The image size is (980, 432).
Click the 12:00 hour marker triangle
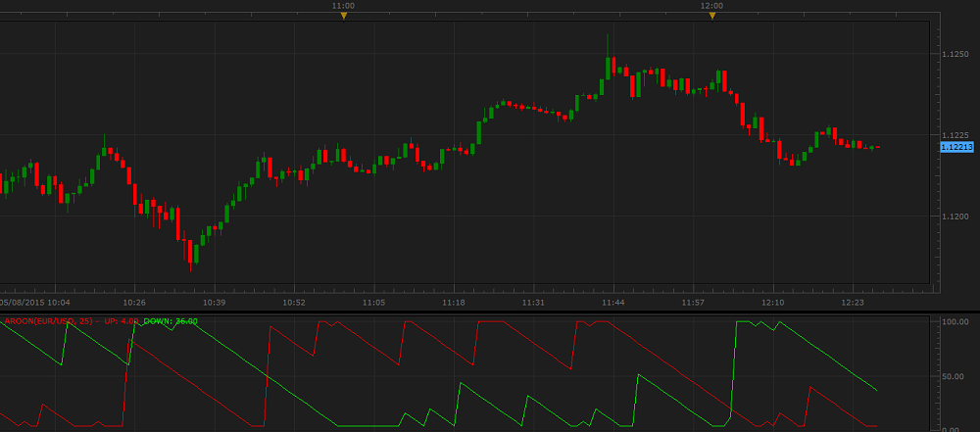tap(711, 17)
